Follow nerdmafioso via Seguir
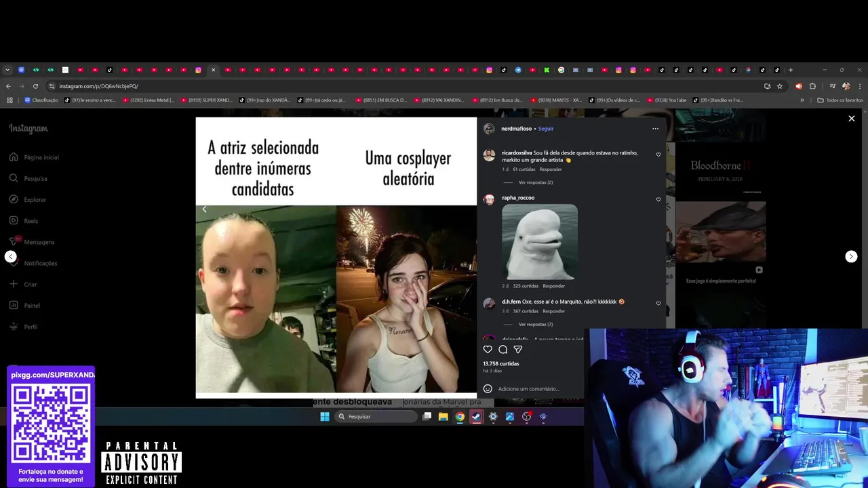 click(x=546, y=129)
